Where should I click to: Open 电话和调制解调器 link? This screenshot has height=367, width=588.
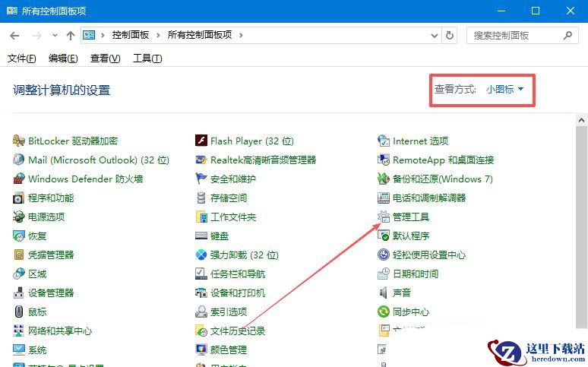point(429,198)
